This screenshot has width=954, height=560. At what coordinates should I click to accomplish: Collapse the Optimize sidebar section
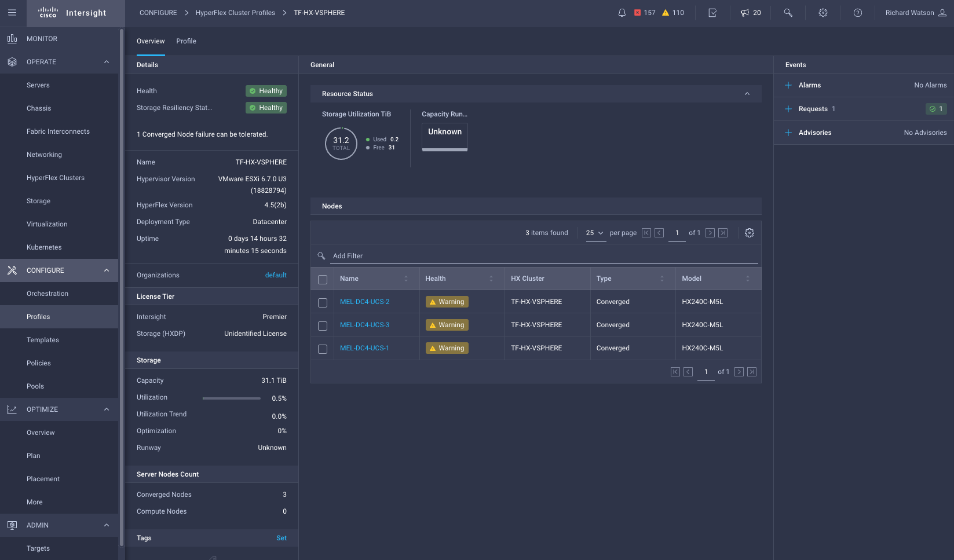pos(107,409)
